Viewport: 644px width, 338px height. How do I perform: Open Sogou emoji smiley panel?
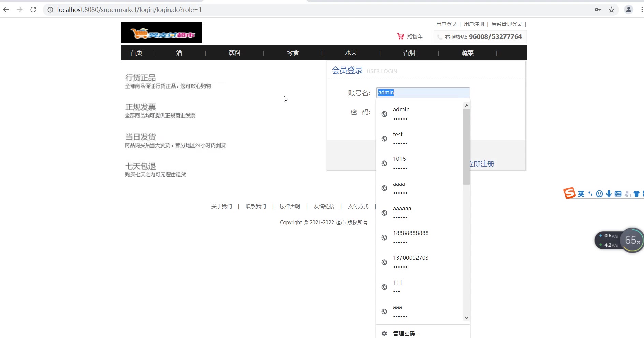tap(599, 194)
